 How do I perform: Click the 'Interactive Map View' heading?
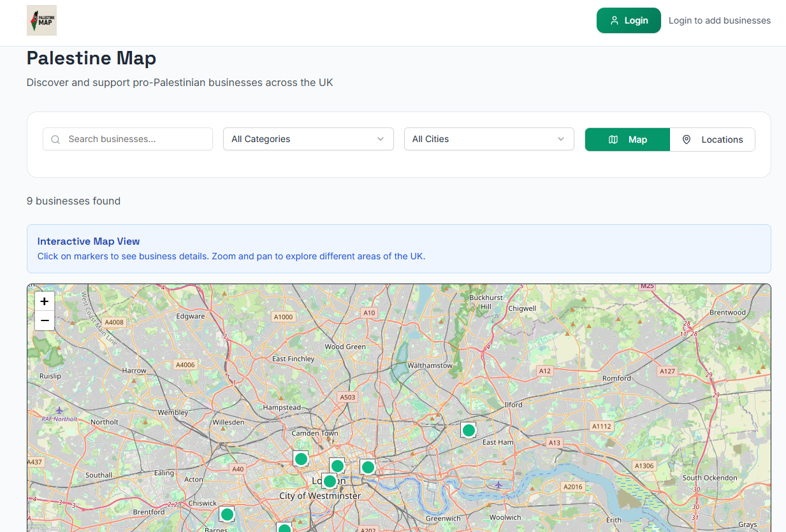tap(89, 241)
